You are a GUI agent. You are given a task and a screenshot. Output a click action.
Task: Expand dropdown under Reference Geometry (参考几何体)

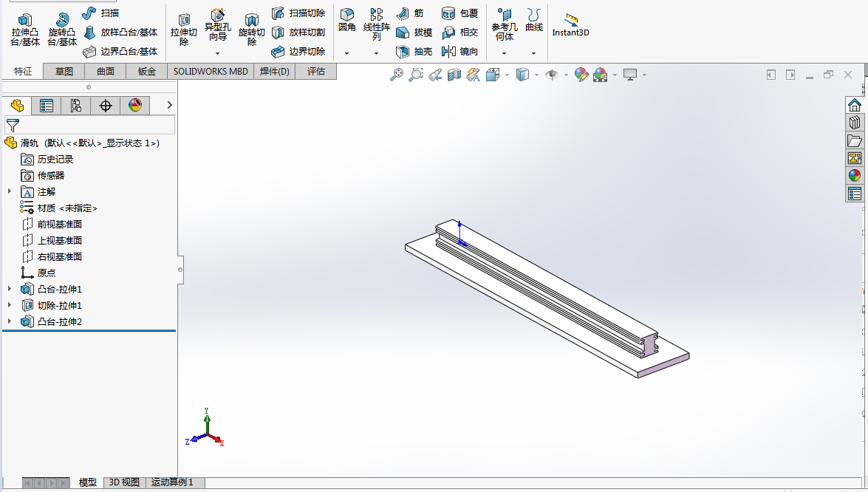[505, 54]
